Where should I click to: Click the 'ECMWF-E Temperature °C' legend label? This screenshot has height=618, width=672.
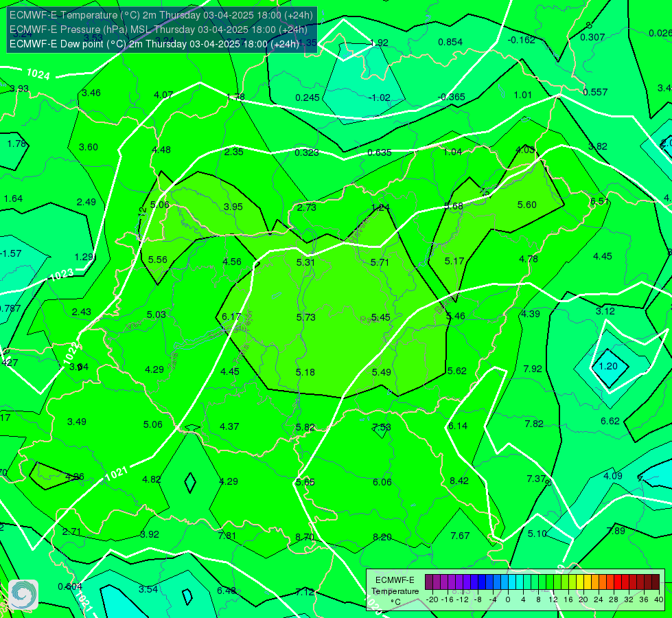pyautogui.click(x=395, y=591)
